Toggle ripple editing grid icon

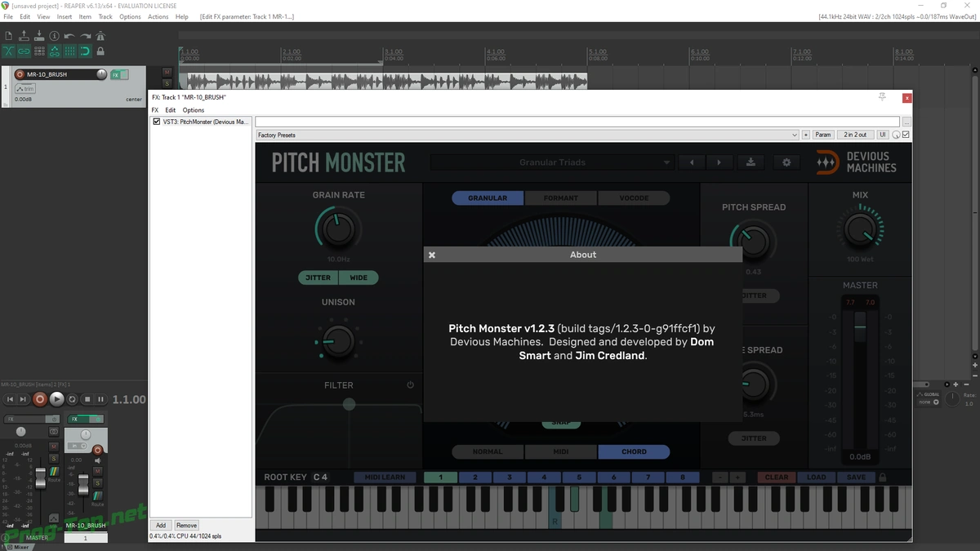[39, 51]
